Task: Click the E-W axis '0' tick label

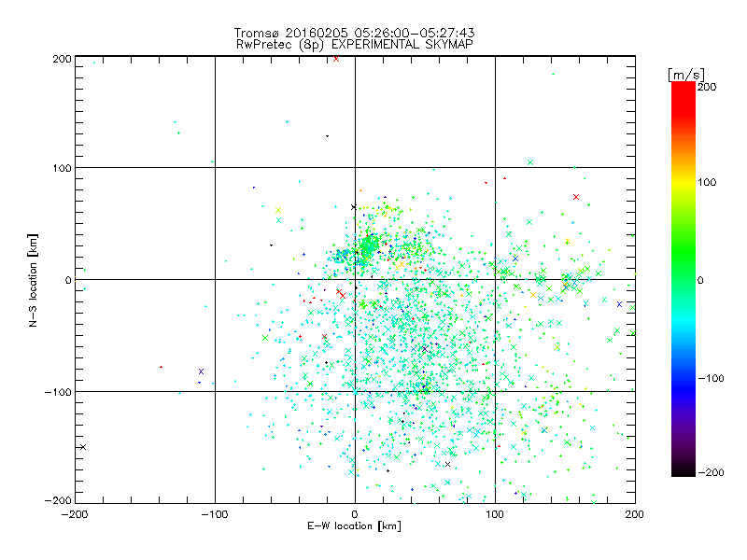Action: coord(355,514)
